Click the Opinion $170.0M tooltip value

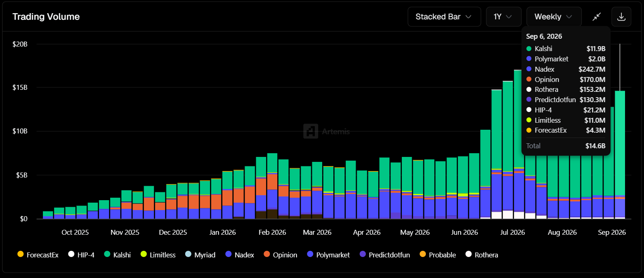(x=592, y=79)
